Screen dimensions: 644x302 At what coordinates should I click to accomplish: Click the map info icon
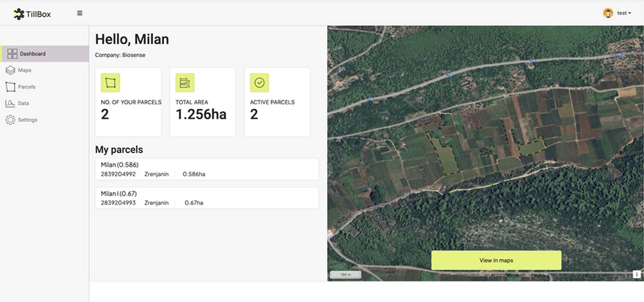[636, 274]
